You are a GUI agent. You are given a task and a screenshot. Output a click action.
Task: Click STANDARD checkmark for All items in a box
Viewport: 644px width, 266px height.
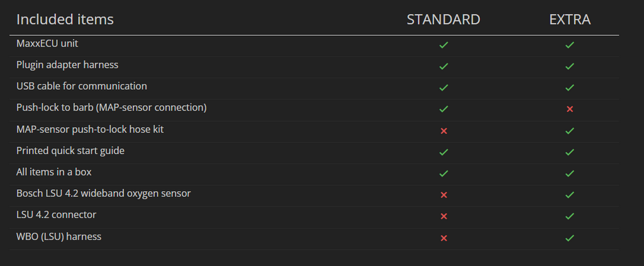[x=443, y=174]
